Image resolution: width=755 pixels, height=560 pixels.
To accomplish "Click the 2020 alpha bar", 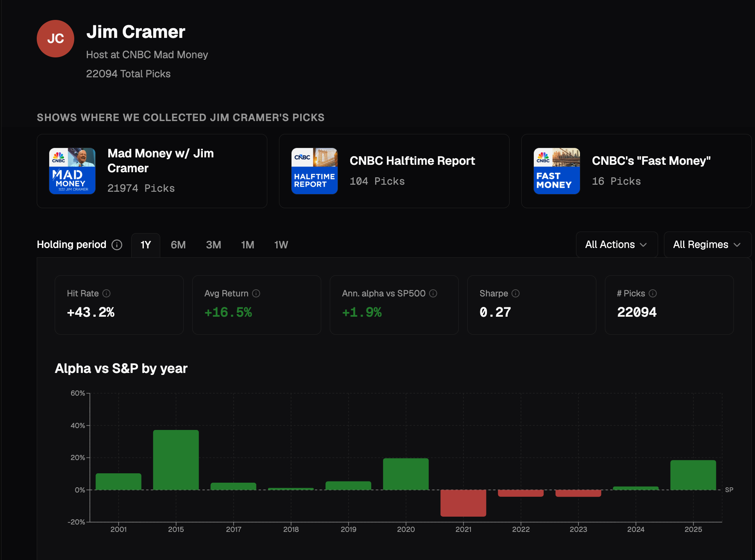I will 406,474.
